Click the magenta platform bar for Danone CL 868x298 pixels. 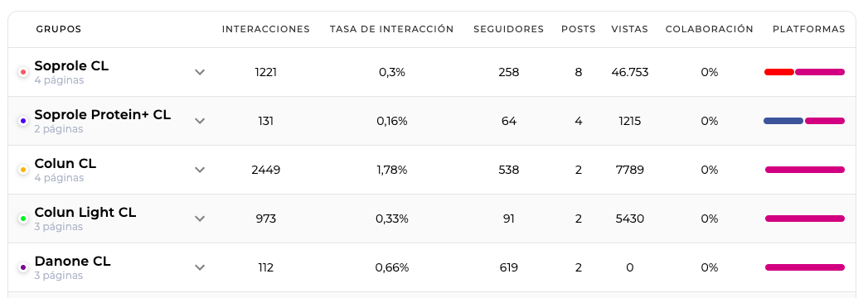(805, 267)
